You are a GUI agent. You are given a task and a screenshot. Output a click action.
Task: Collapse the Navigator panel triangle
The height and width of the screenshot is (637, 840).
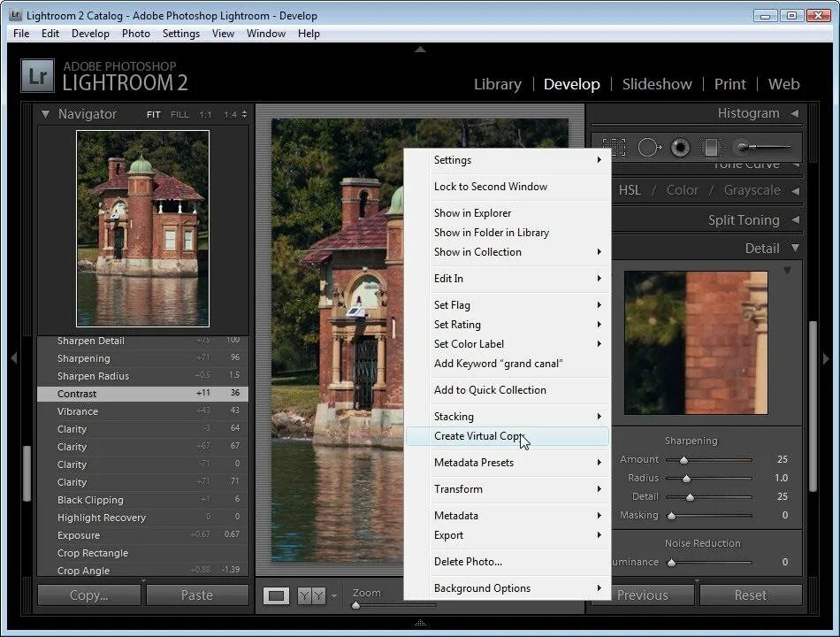(45, 114)
